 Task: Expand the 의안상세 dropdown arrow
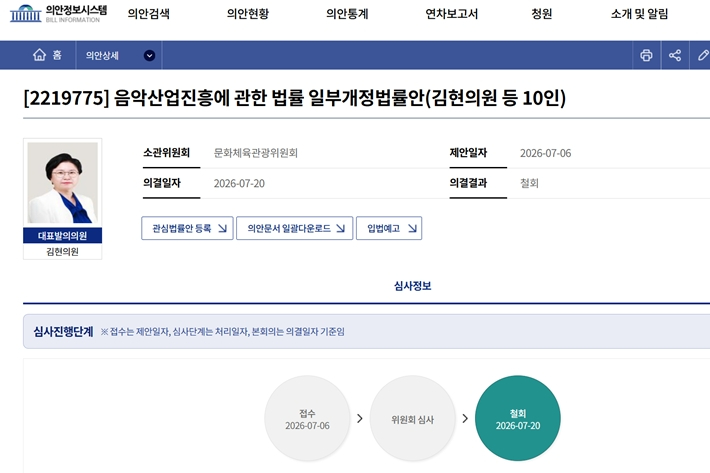149,55
